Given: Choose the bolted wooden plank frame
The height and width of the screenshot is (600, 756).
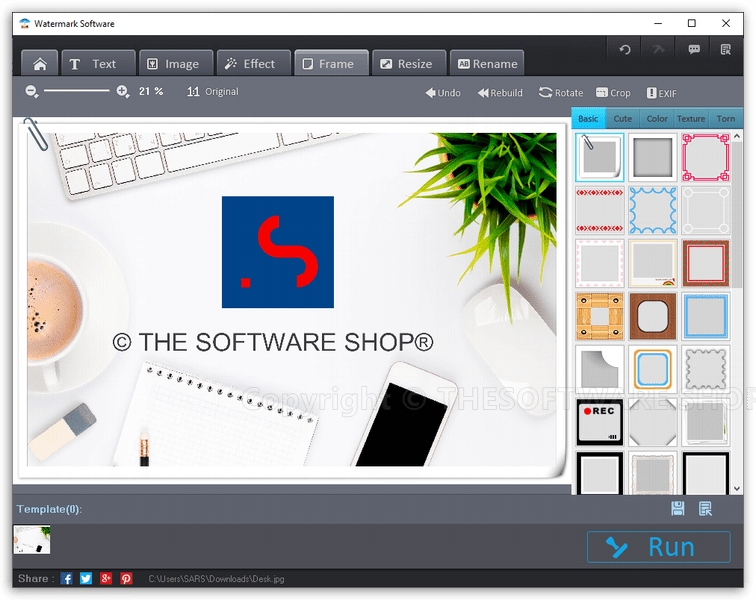Looking at the screenshot, I should [x=600, y=316].
